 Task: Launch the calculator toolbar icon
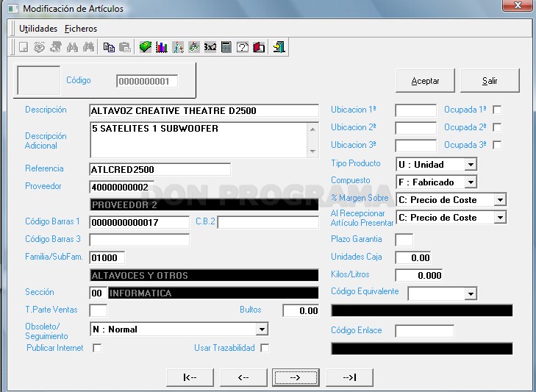(226, 47)
